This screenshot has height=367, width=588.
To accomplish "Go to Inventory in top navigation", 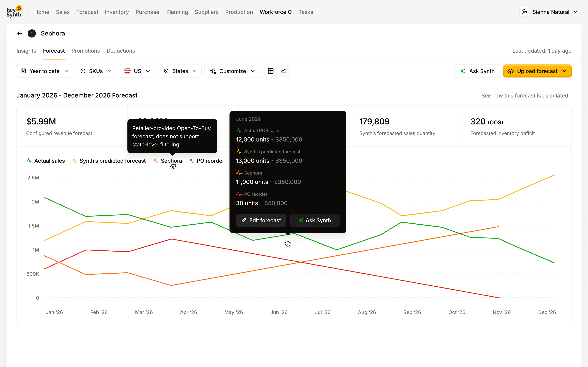I will 117,12.
